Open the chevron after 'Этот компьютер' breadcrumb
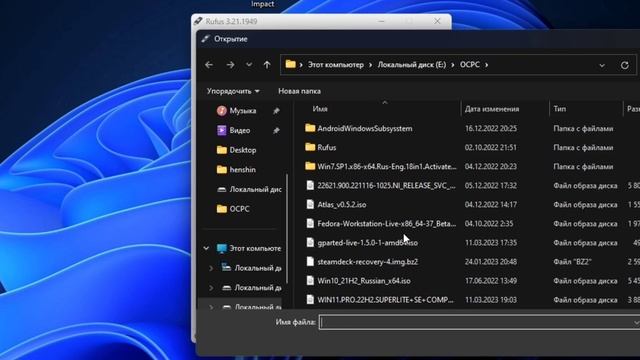640x360 pixels. (371, 65)
